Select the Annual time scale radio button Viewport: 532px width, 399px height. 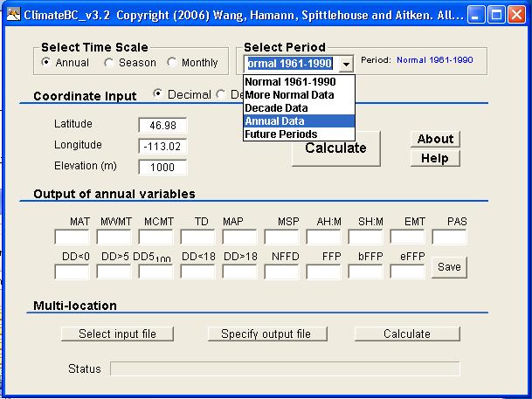coord(46,63)
